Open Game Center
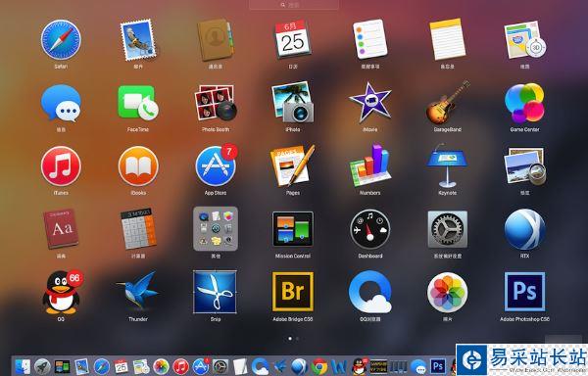The height and width of the screenshot is (376, 588). pos(524,103)
